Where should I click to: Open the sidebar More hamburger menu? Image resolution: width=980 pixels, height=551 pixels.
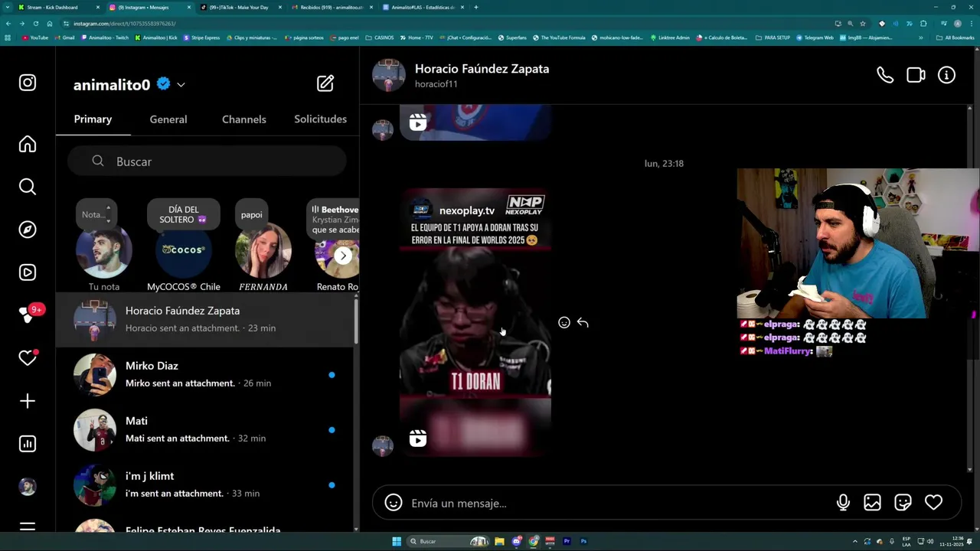pos(28,527)
